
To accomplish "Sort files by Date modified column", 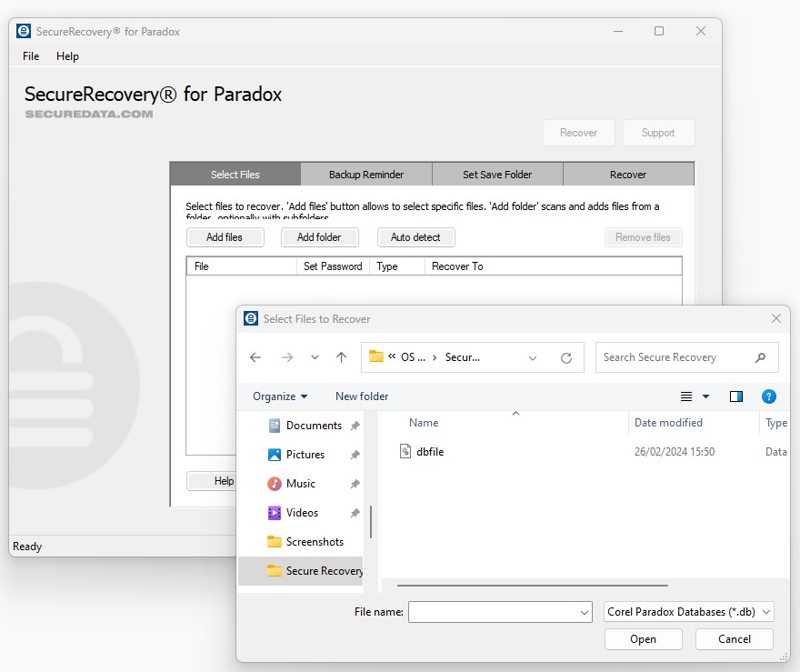I will coord(668,423).
